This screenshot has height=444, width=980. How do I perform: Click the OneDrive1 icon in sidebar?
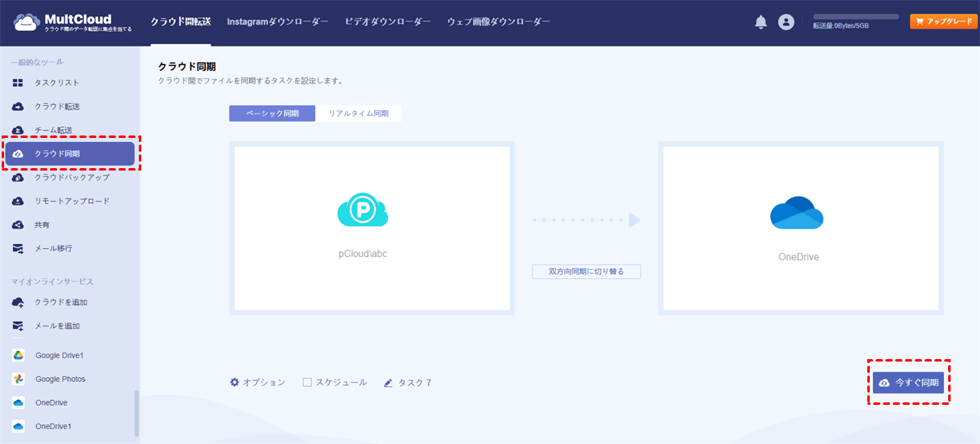point(18,426)
